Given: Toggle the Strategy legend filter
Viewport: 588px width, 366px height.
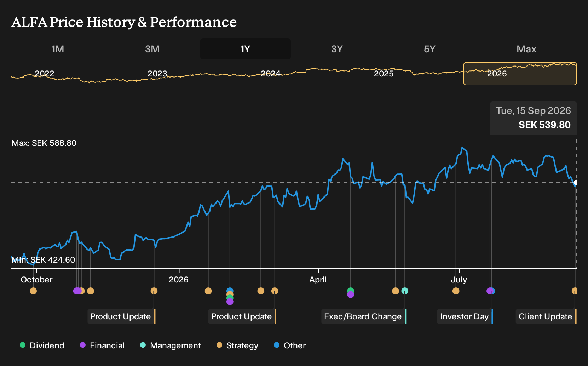Looking at the screenshot, I should tap(237, 345).
